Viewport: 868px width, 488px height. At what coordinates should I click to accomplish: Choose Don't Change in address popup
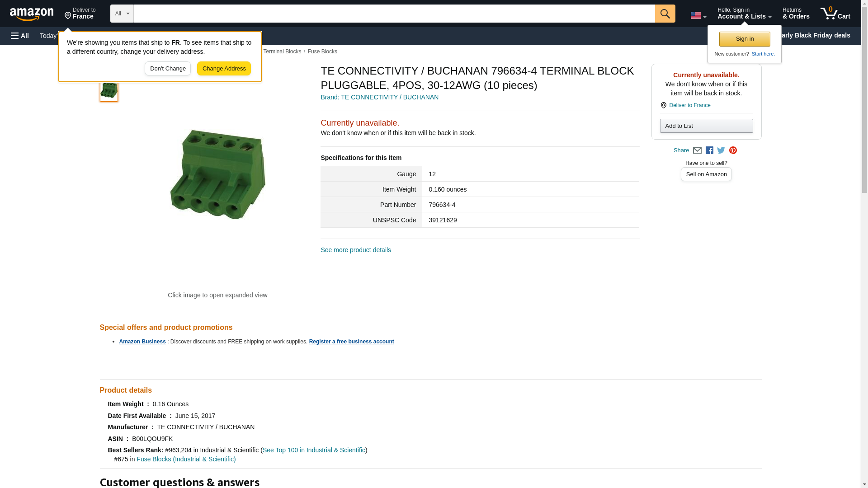(x=168, y=69)
